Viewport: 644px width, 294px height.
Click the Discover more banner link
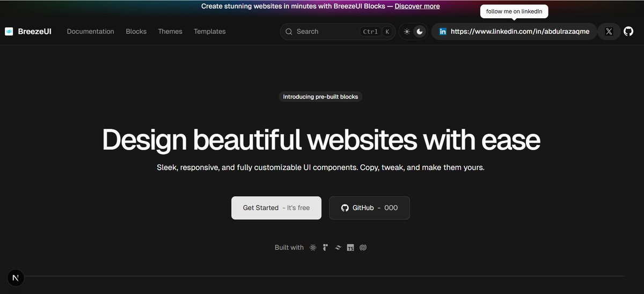click(x=417, y=6)
